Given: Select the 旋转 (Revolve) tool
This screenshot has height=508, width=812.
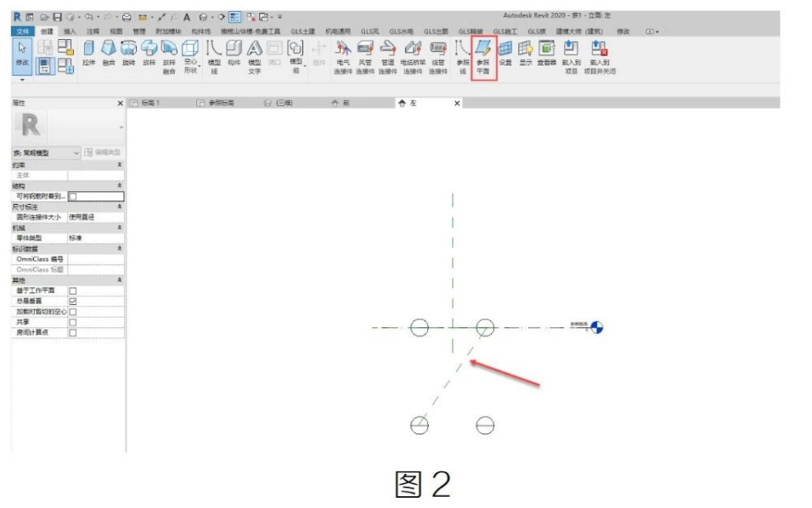Looking at the screenshot, I should pyautogui.click(x=128, y=54).
